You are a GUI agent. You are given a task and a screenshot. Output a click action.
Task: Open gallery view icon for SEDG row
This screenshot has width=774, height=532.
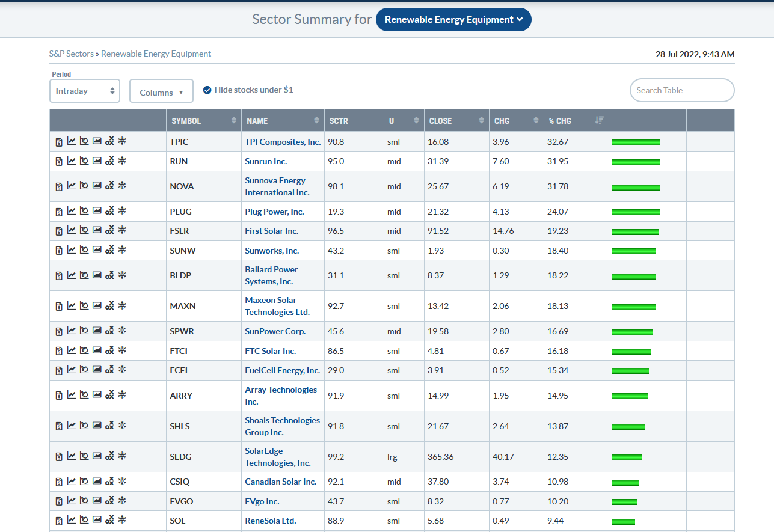(x=97, y=456)
